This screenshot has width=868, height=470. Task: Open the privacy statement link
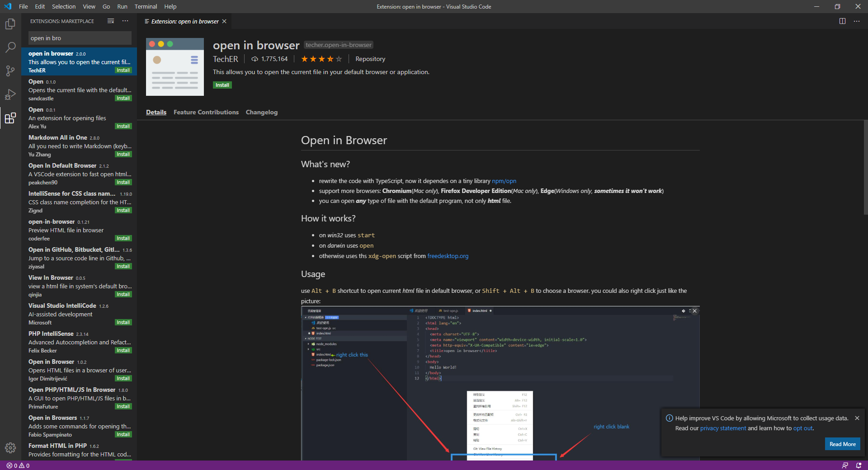point(723,428)
